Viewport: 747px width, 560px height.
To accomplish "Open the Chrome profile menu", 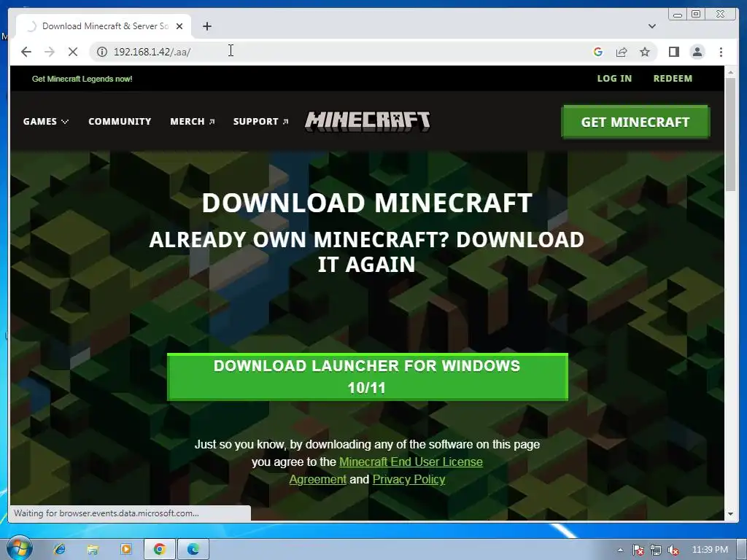I will 697,52.
